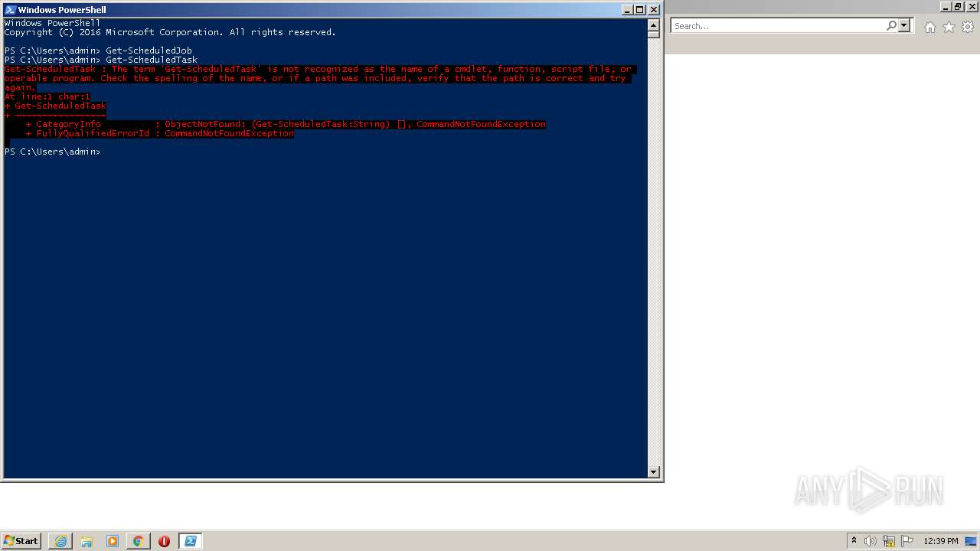Launch Opera browser from taskbar
The width and height of the screenshot is (980, 551).
(x=164, y=541)
